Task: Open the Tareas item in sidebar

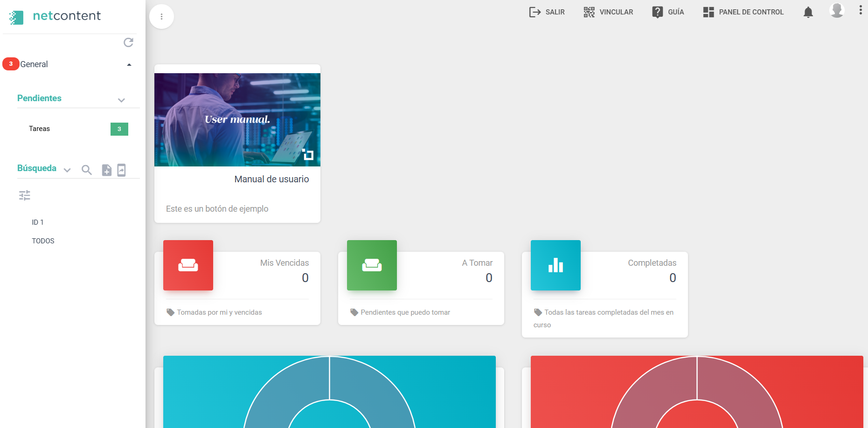Action: pyautogui.click(x=40, y=129)
